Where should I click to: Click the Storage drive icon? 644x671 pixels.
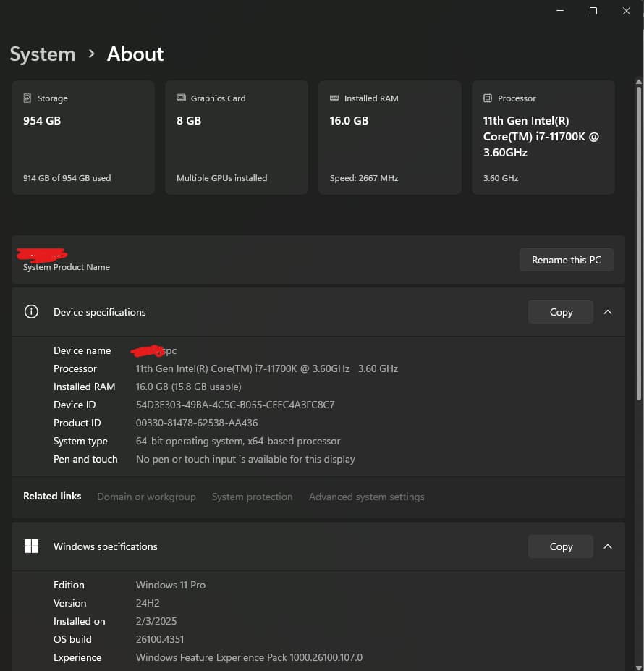(27, 98)
